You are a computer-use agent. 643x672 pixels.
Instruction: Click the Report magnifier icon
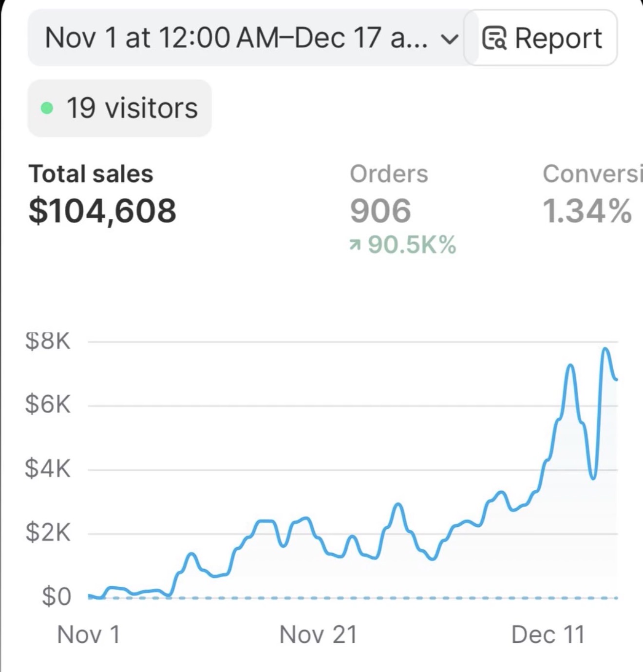494,38
